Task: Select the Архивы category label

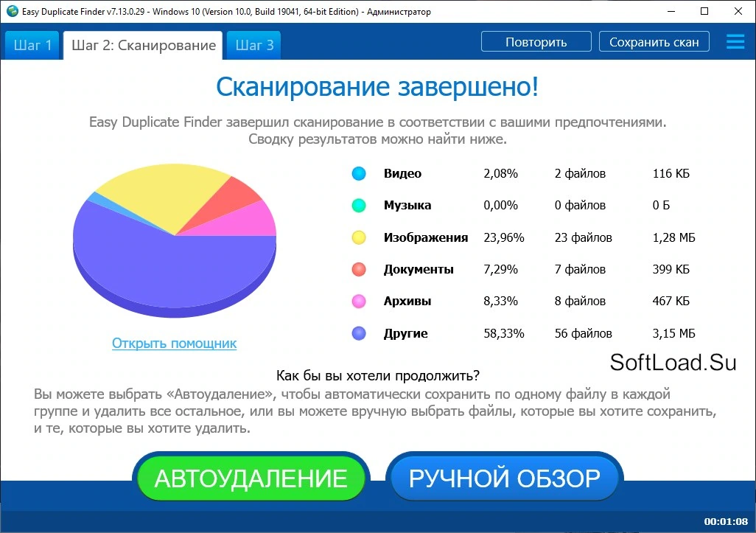Action: (407, 301)
